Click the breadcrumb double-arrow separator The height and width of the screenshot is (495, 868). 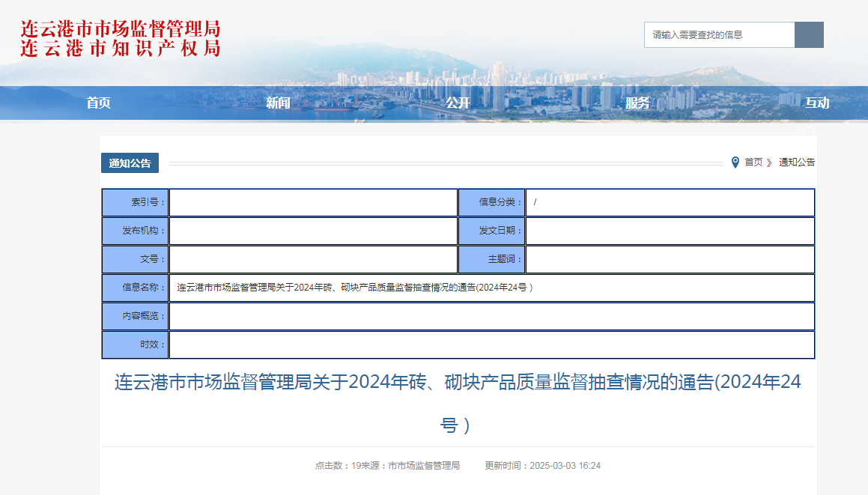(769, 163)
